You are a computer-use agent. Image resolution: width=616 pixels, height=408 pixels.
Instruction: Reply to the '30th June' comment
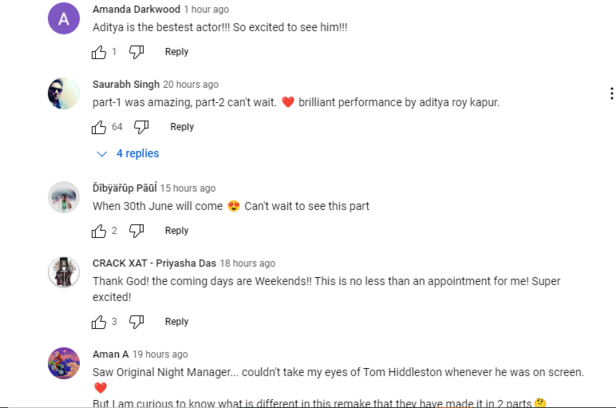coord(176,231)
